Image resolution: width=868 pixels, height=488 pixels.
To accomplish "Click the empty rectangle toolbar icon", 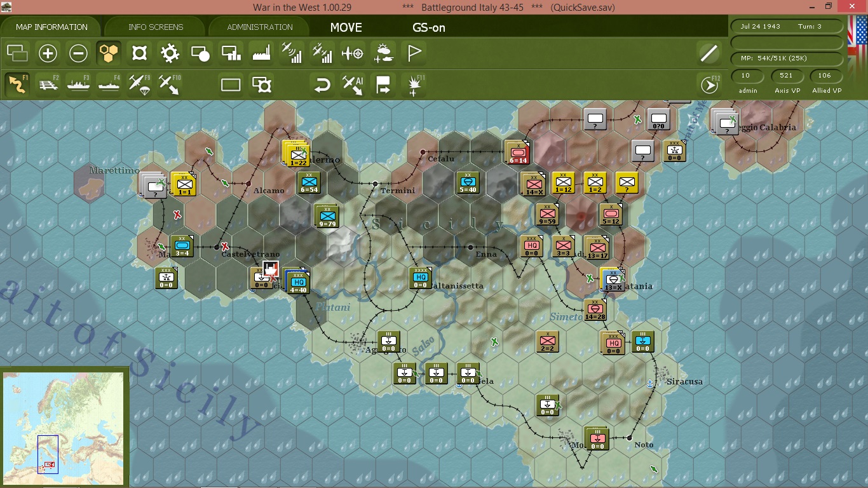I will tap(231, 85).
